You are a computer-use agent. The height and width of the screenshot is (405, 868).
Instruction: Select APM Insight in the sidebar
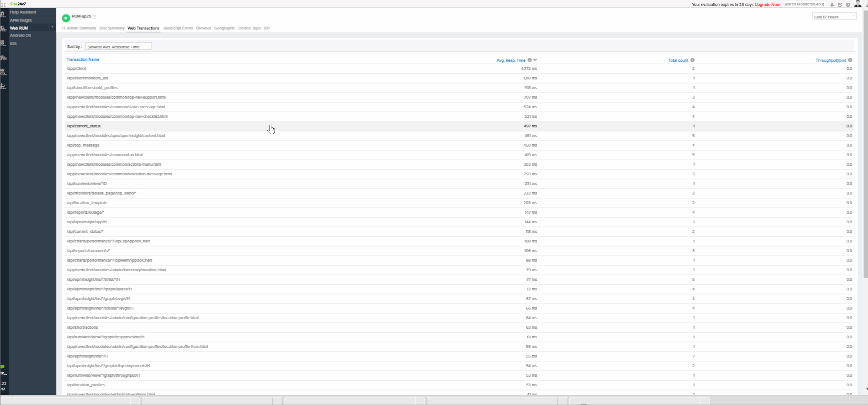click(21, 20)
